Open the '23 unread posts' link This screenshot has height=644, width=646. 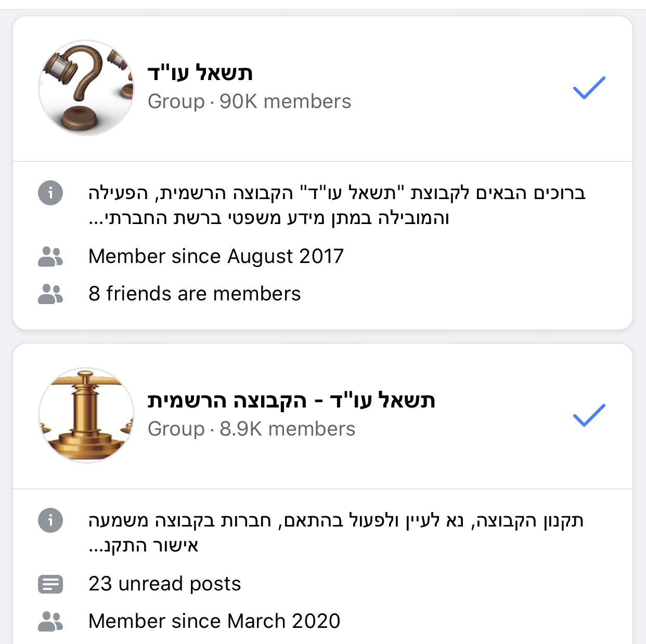point(165,584)
